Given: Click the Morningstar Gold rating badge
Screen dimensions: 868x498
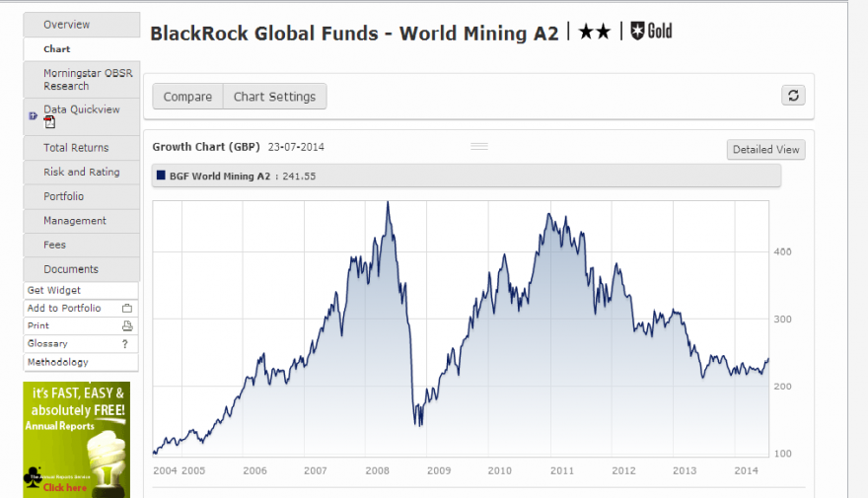Looking at the screenshot, I should pos(652,31).
